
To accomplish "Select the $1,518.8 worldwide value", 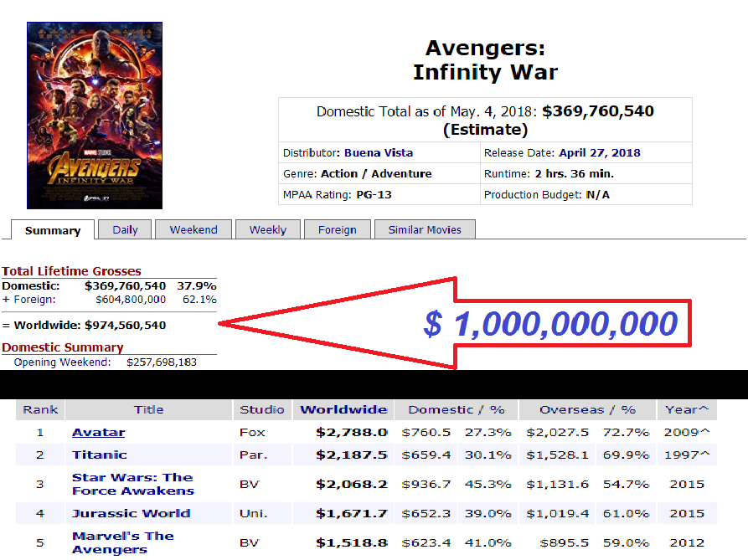I will coord(352,543).
